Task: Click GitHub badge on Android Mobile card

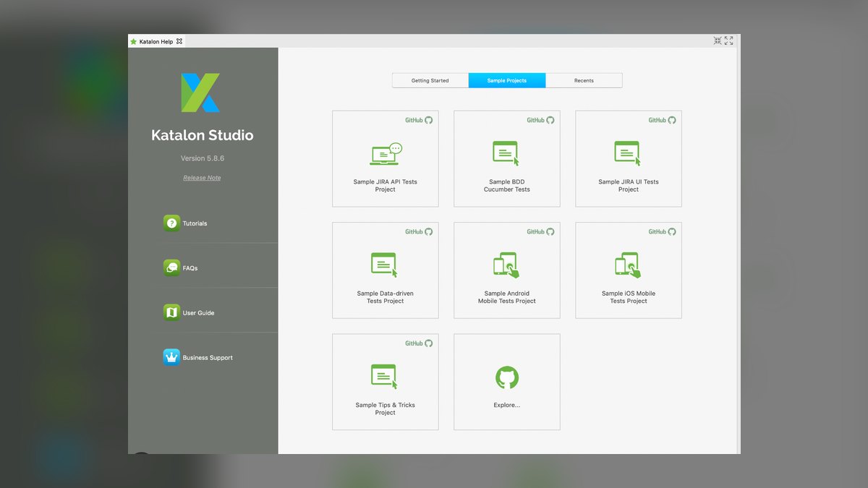Action: click(x=540, y=231)
